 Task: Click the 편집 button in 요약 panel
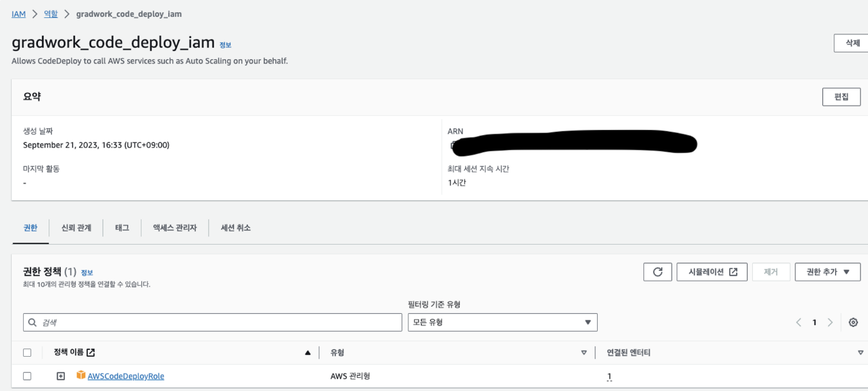coord(841,97)
